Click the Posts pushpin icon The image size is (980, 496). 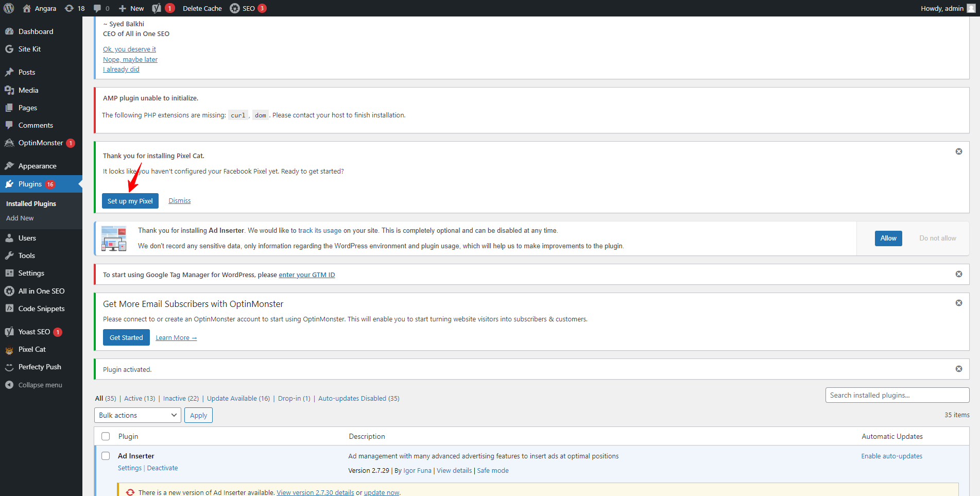click(9, 72)
